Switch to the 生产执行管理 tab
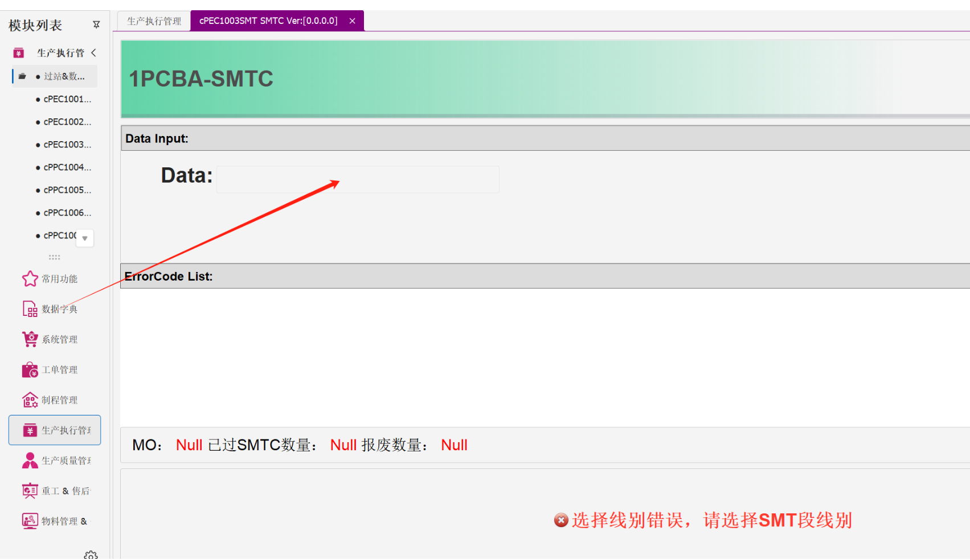 [154, 21]
